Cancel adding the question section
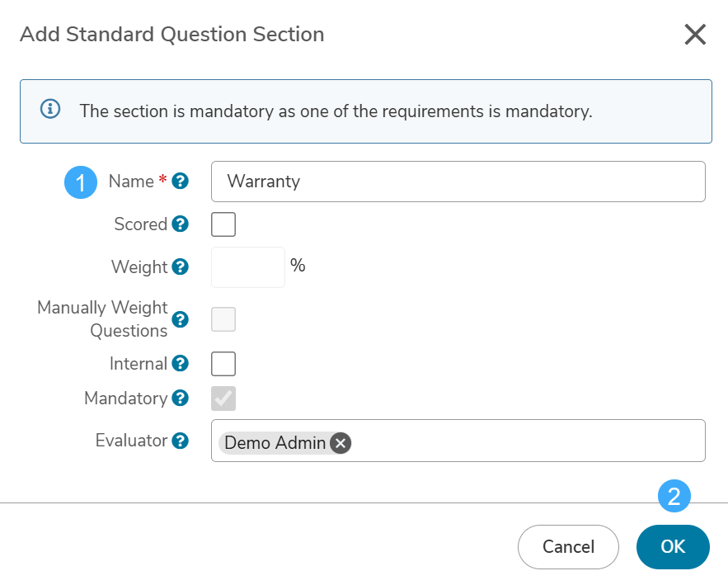This screenshot has height=585, width=728. click(568, 547)
